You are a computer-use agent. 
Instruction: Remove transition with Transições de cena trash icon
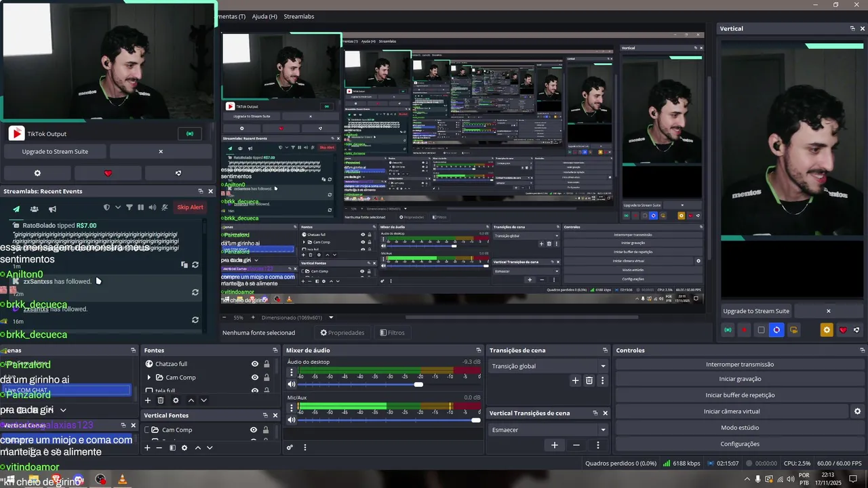coord(589,381)
